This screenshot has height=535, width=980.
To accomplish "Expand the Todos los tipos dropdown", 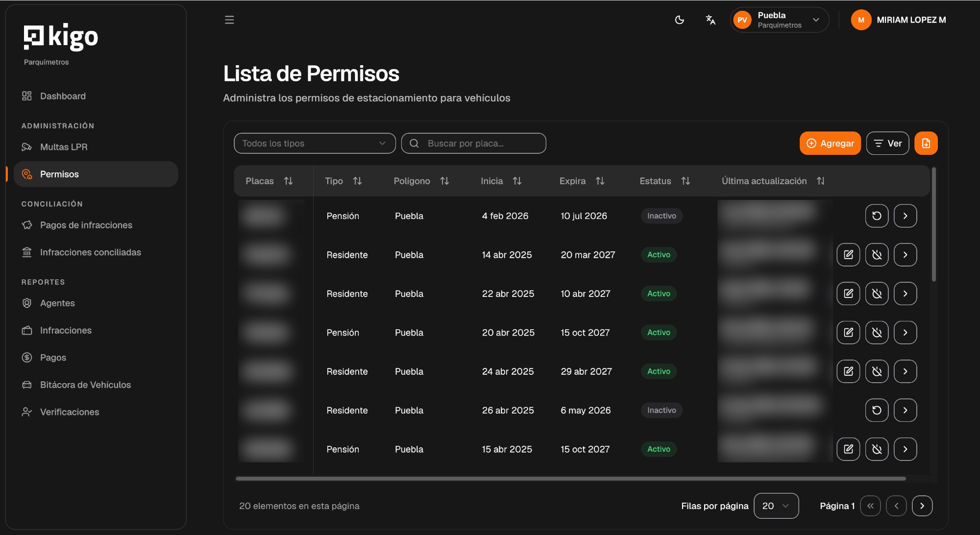I will click(315, 144).
